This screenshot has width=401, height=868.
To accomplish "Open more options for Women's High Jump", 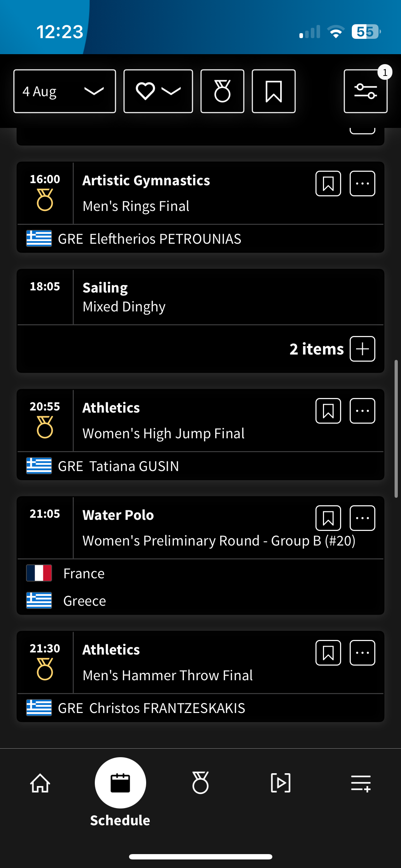I will [363, 411].
